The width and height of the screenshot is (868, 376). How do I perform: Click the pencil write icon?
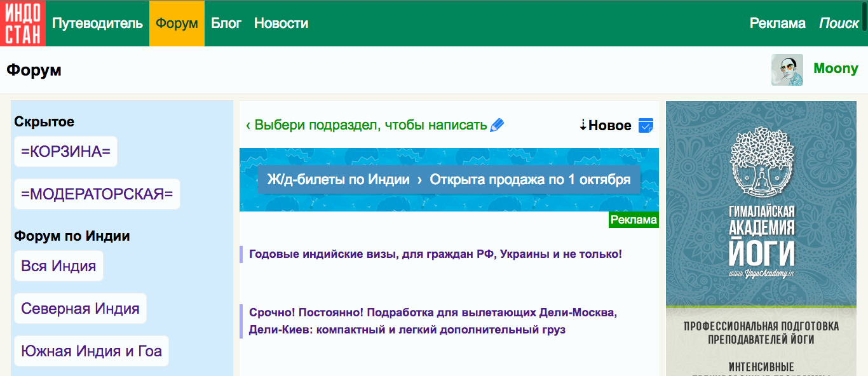(x=498, y=125)
